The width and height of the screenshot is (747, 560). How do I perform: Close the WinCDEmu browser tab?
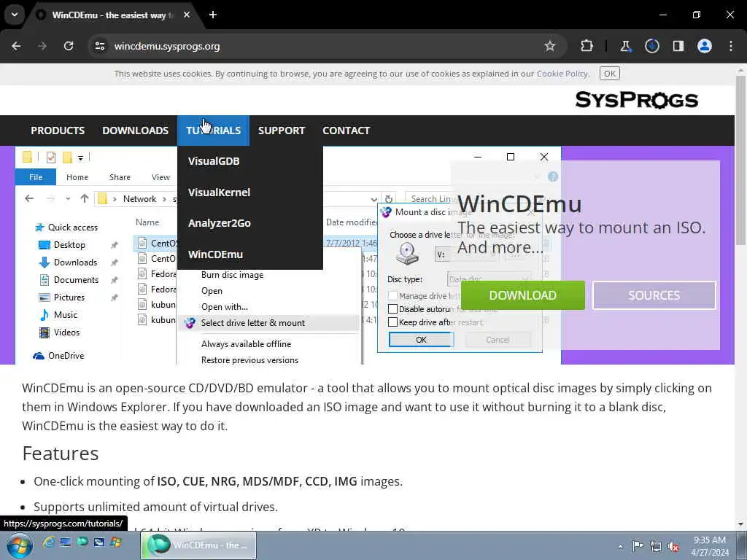coord(187,15)
